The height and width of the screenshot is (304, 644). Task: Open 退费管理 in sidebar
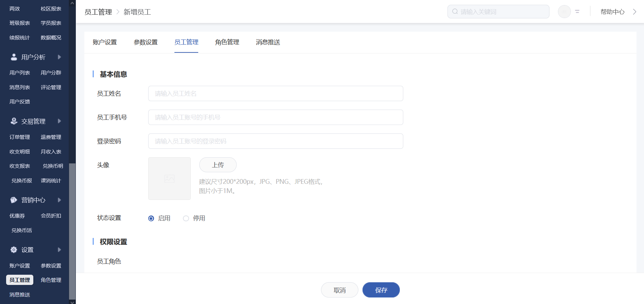(51, 137)
